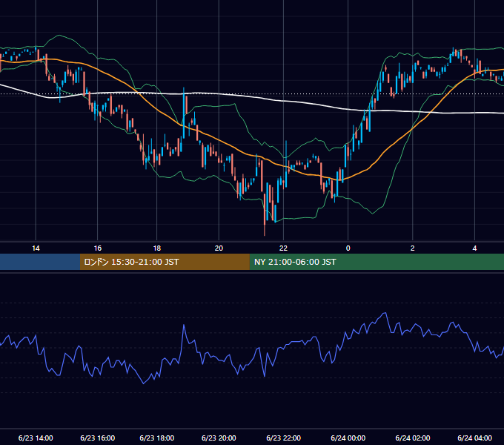
Task: Click the blue session bar before ロンドン
Action: (40, 262)
